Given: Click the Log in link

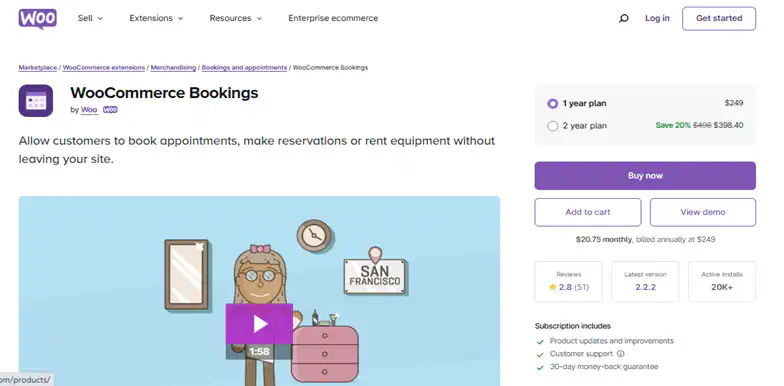Looking at the screenshot, I should click(657, 18).
